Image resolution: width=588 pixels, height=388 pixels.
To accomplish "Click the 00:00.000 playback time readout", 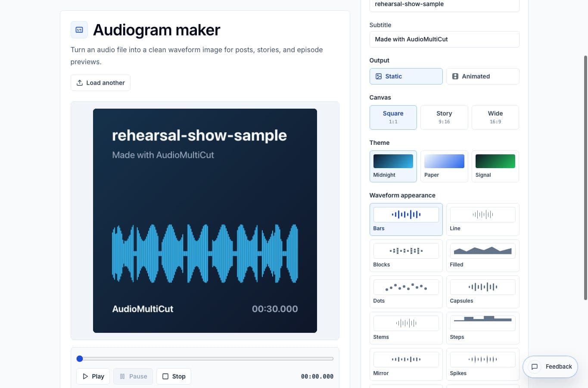I will tap(317, 376).
